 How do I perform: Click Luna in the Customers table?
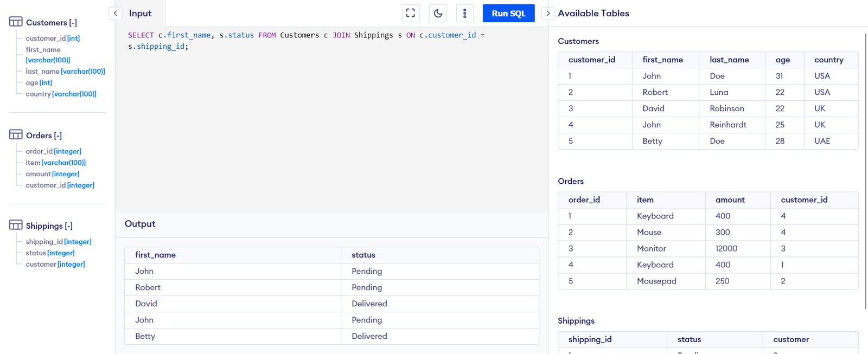[x=719, y=92]
